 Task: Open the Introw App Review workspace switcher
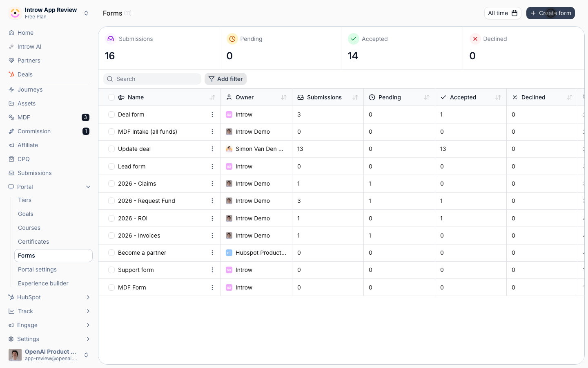[49, 13]
